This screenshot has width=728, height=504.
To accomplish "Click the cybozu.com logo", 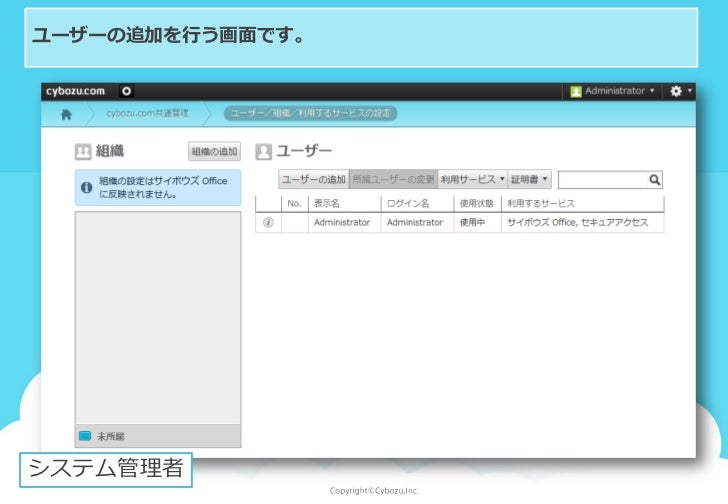I will [75, 91].
